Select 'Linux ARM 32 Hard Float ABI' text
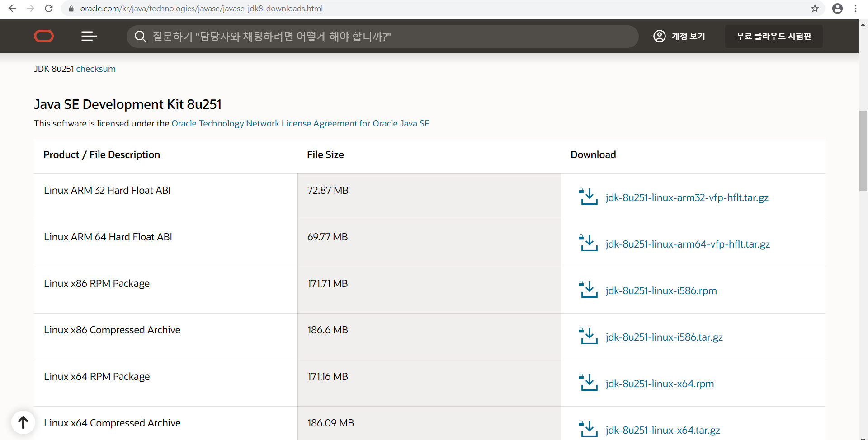 click(107, 190)
